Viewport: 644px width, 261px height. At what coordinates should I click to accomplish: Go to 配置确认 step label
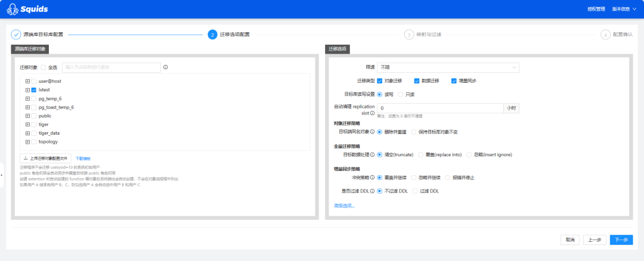pos(623,35)
